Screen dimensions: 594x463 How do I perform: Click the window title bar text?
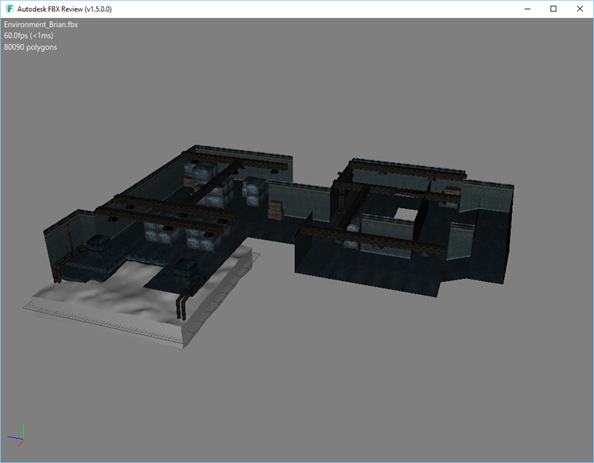point(64,9)
